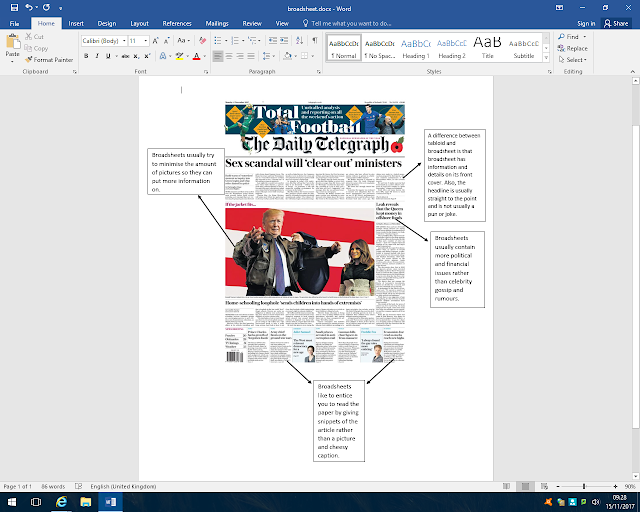640x512 pixels.
Task: Click Find in the Editing group
Action: 569,37
